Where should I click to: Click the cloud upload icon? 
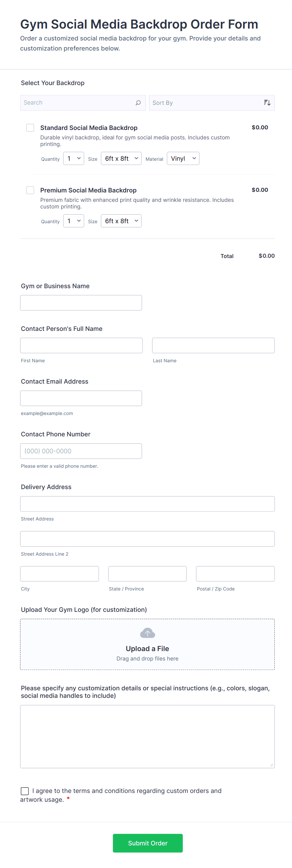click(x=147, y=633)
